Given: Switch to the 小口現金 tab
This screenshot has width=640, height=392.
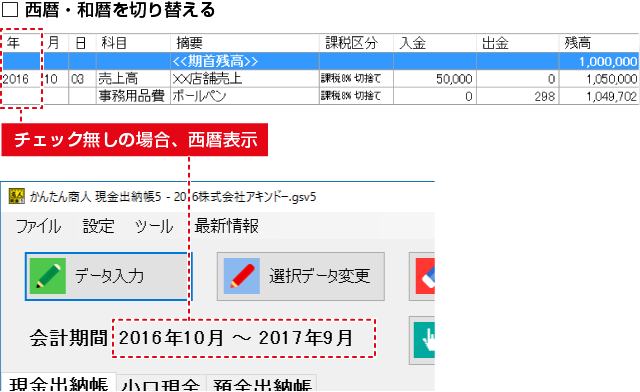Looking at the screenshot, I should (161, 384).
